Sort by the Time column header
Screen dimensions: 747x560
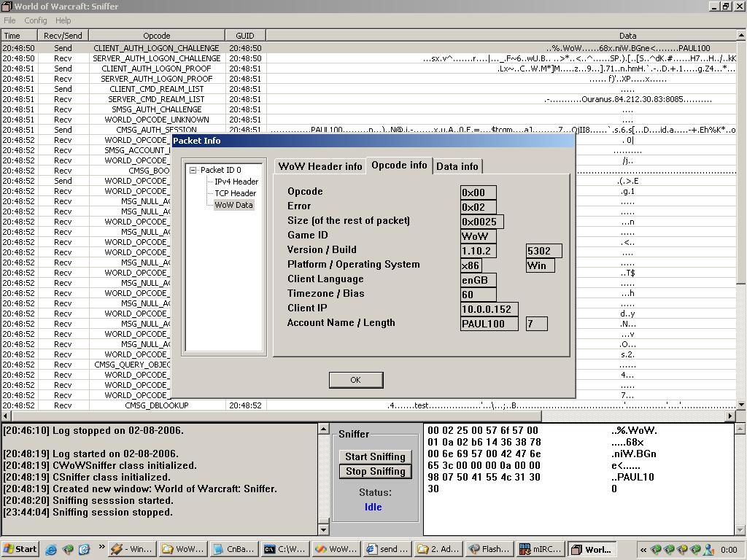(19, 36)
